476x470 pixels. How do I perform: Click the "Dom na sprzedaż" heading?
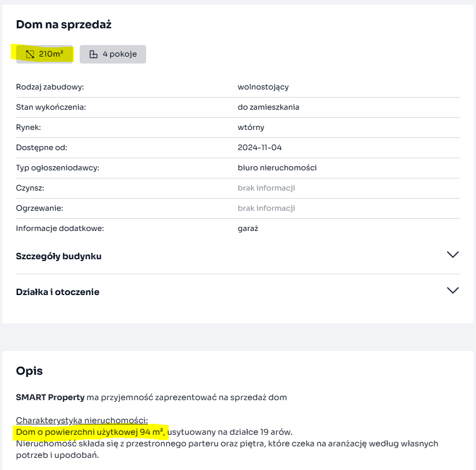pyautogui.click(x=64, y=24)
